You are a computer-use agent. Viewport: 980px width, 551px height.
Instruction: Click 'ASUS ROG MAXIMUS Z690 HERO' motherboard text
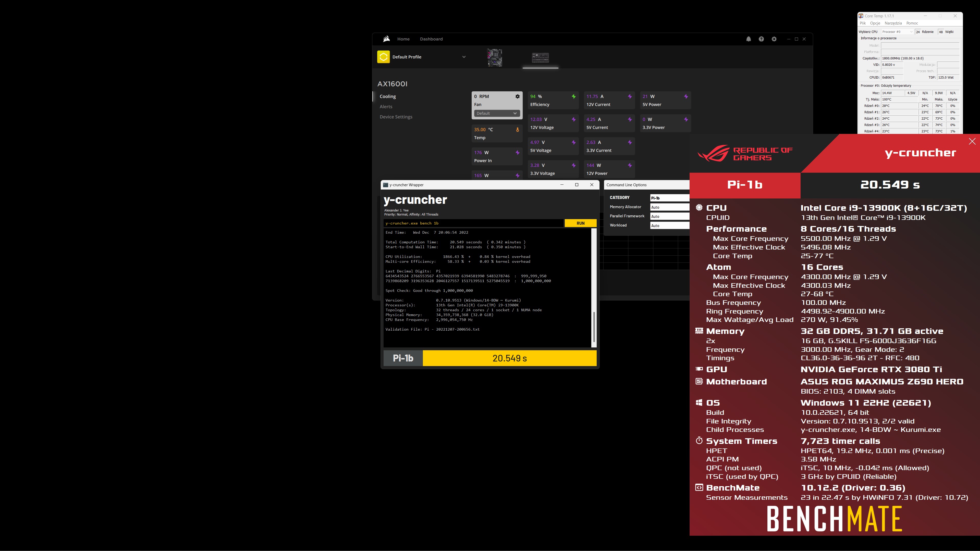[x=882, y=381]
